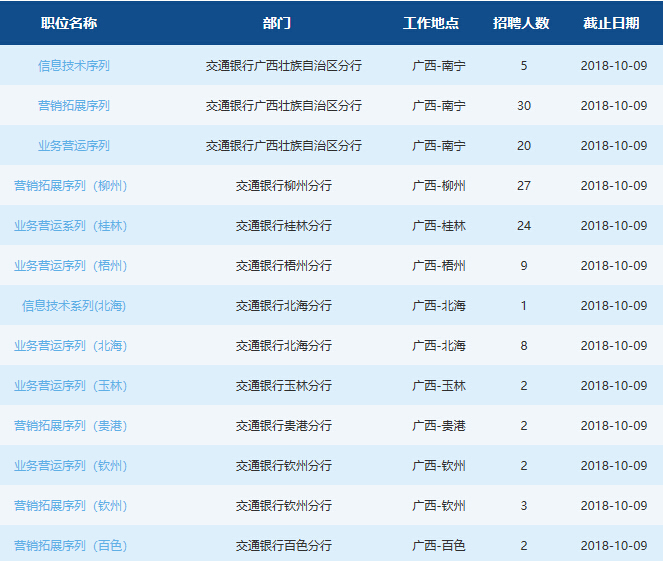This screenshot has height=561, width=663.
Task: Open 营销拓展序列（百色） job link
Action: pyautogui.click(x=71, y=545)
